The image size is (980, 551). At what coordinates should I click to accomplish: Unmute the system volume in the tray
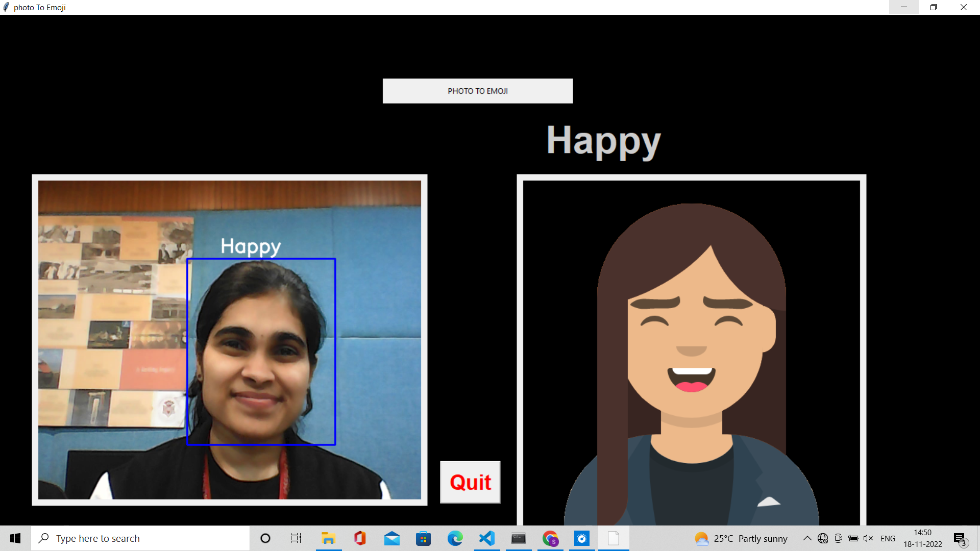(x=869, y=538)
